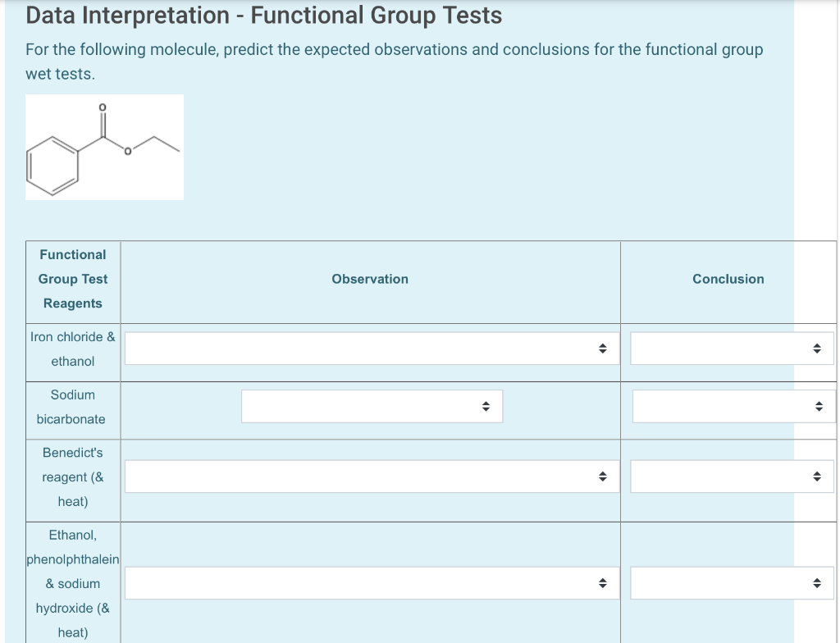Select the 'Data Interpretation - Functional Group Tests' heading
The image size is (840, 643).
click(263, 15)
